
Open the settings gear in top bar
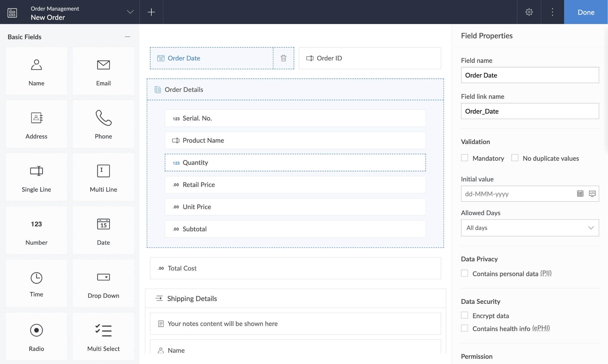[x=529, y=12]
